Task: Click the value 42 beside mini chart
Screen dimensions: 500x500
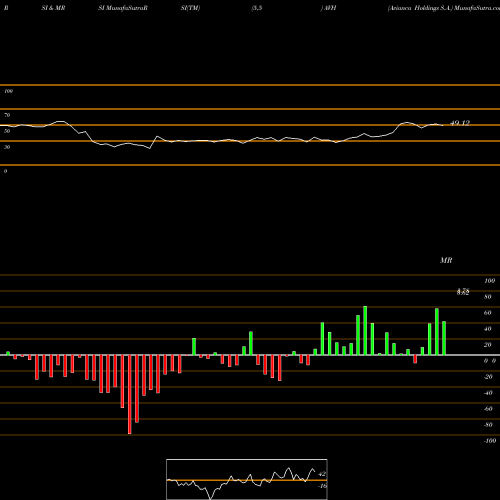Action: coord(322,474)
